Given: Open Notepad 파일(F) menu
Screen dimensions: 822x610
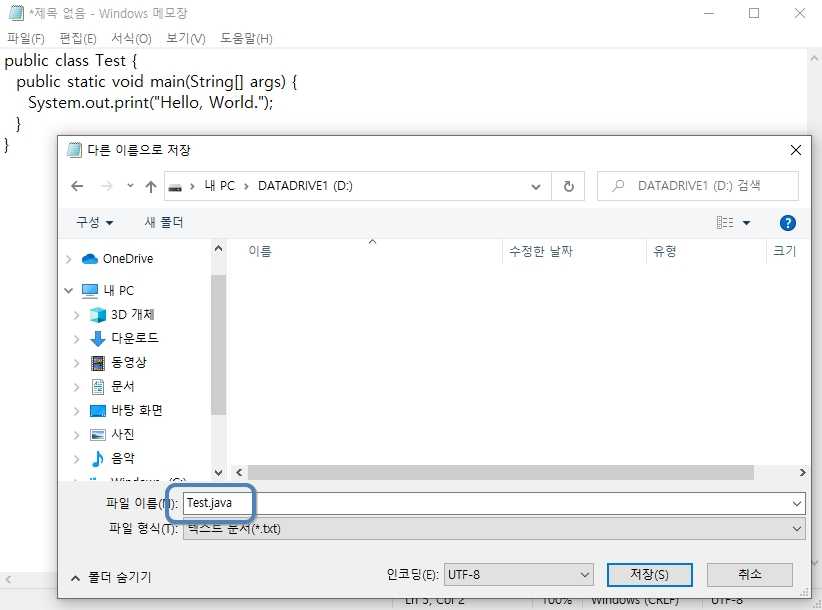Looking at the screenshot, I should pos(26,38).
